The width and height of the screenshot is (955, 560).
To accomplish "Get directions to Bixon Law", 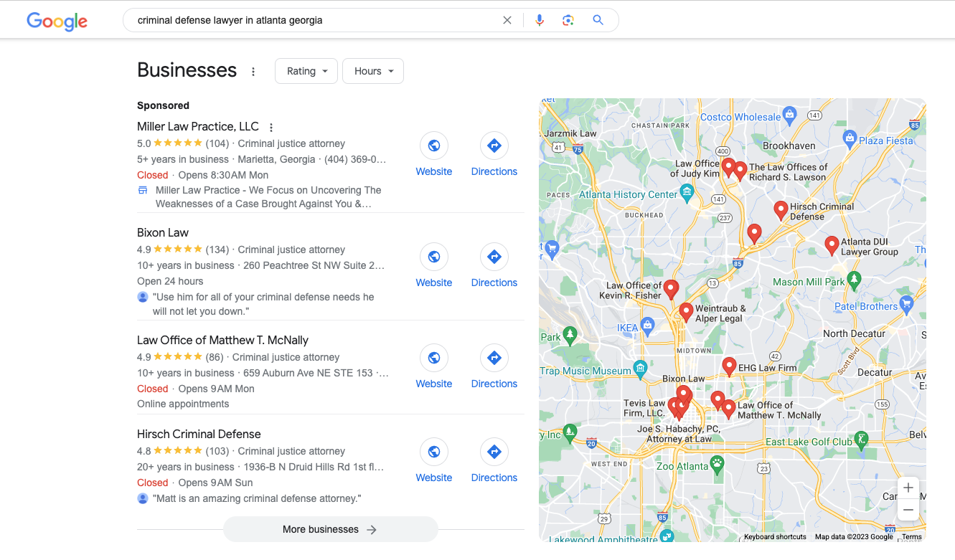I will pos(494,257).
